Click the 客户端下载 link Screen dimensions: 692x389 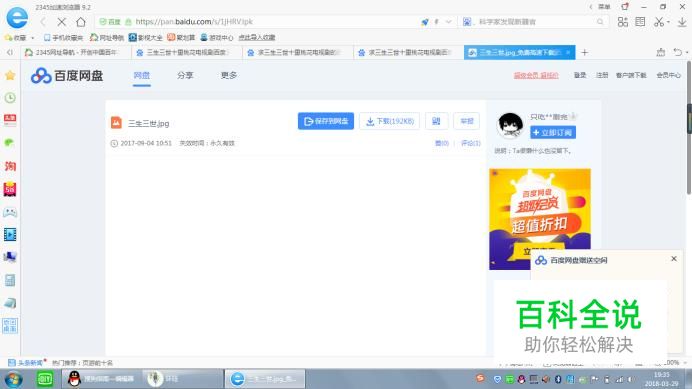tap(631, 76)
